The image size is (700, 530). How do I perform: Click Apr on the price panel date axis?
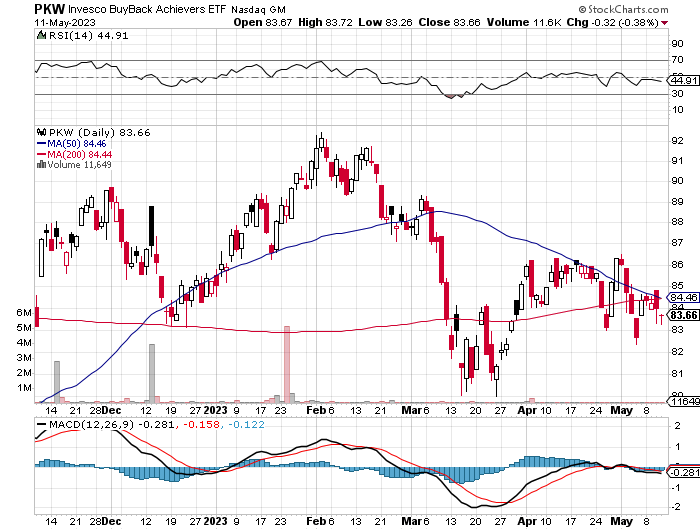527,410
